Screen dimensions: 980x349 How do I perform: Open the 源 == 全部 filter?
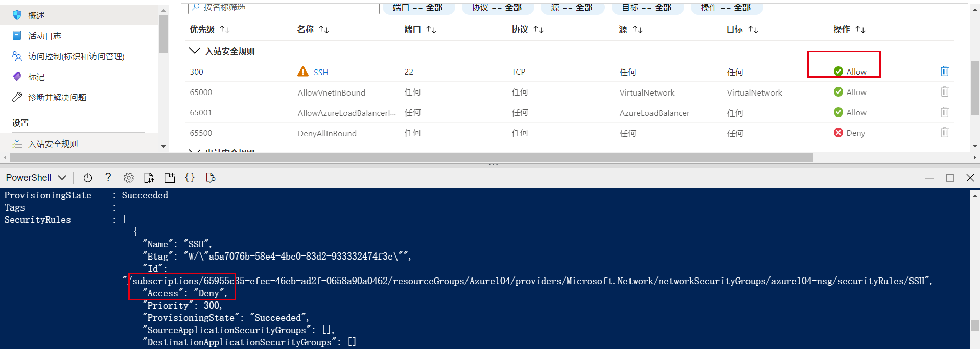(x=572, y=7)
